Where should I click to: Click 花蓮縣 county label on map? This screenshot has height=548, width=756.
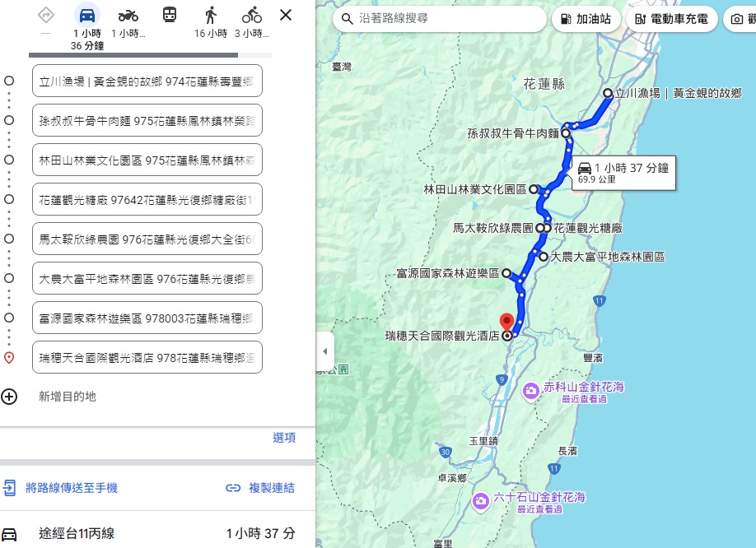click(544, 84)
